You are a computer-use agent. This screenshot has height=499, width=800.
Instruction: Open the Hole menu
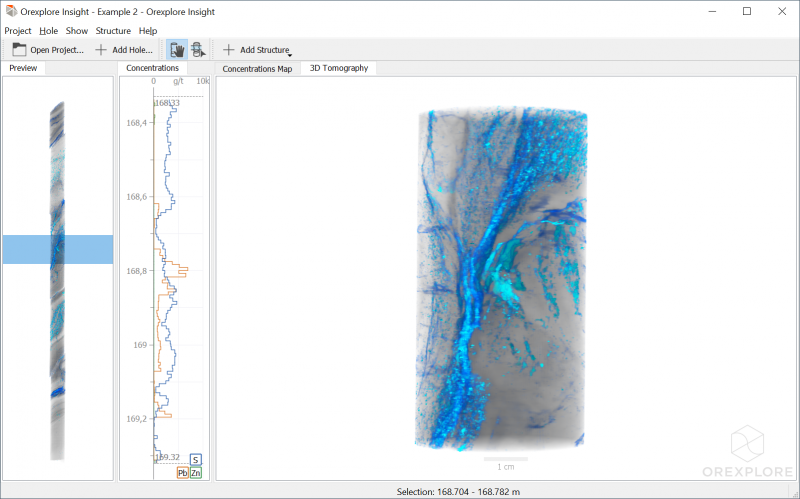[x=48, y=31]
